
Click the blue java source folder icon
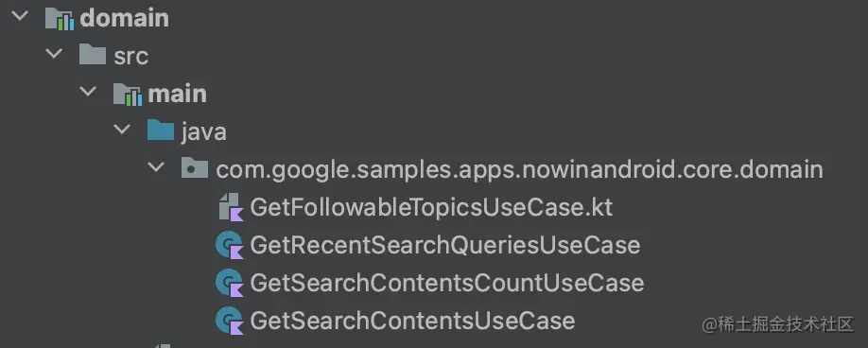pyautogui.click(x=161, y=131)
